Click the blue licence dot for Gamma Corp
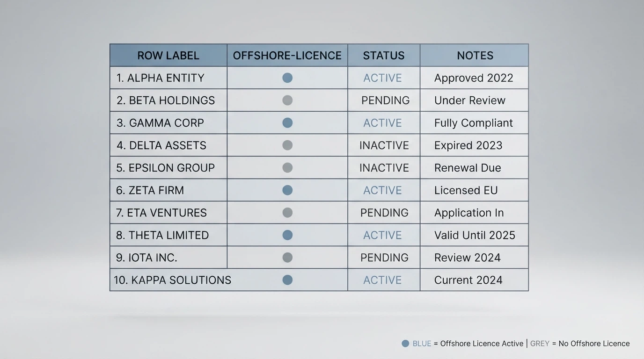This screenshot has height=359, width=644. (287, 122)
